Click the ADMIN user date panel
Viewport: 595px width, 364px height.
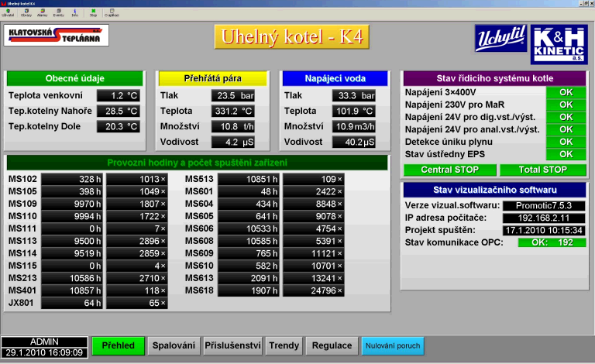click(x=44, y=346)
